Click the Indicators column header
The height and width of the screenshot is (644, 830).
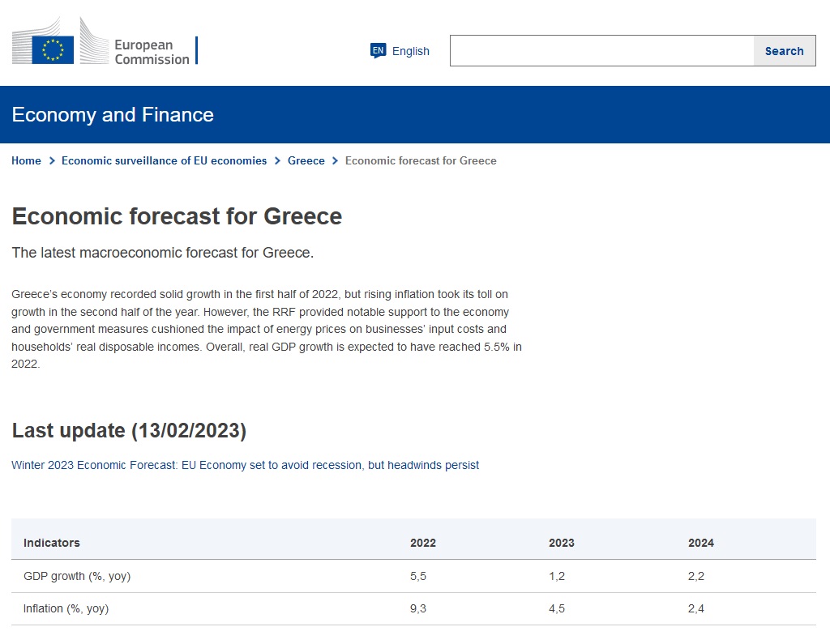click(52, 543)
